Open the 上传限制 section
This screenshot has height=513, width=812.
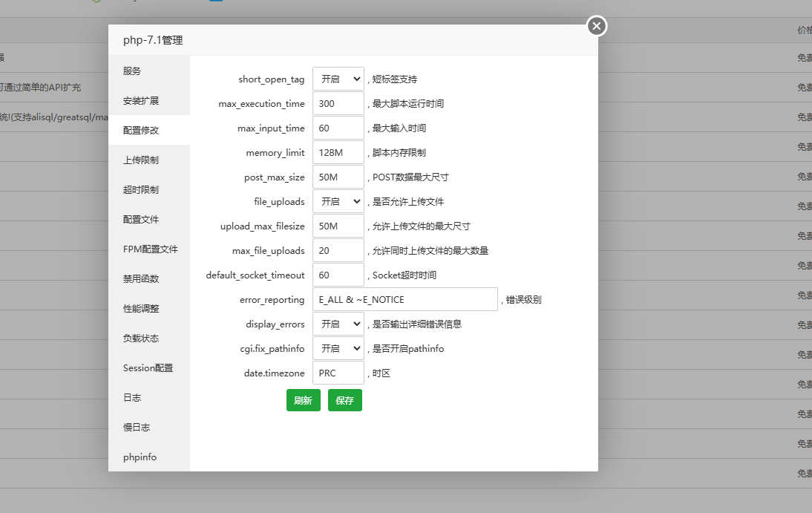[x=149, y=160]
